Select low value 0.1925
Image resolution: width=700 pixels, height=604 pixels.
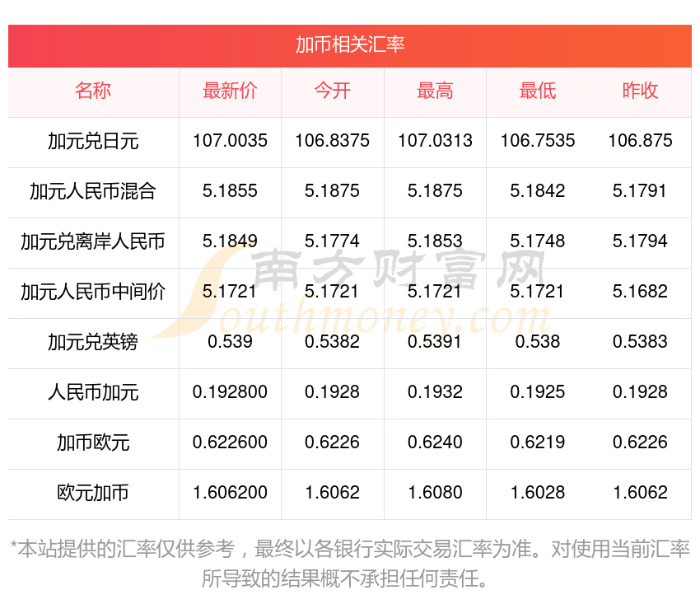[x=538, y=392]
